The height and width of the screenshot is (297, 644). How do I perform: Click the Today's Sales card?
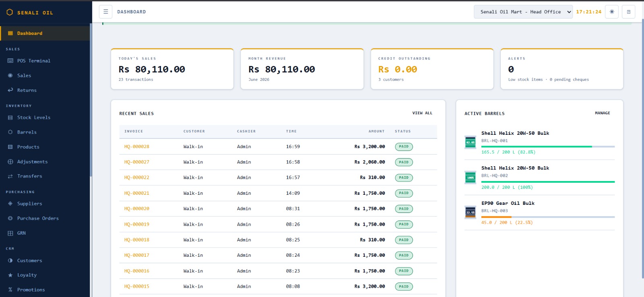pyautogui.click(x=172, y=69)
